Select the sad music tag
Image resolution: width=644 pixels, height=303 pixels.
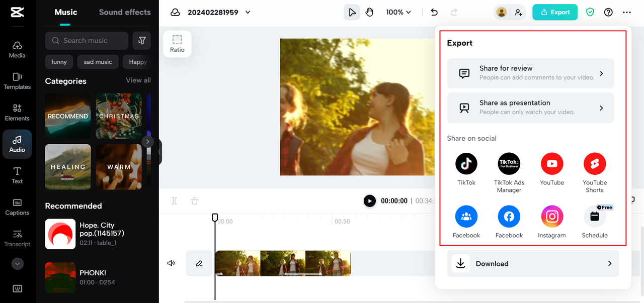click(98, 62)
